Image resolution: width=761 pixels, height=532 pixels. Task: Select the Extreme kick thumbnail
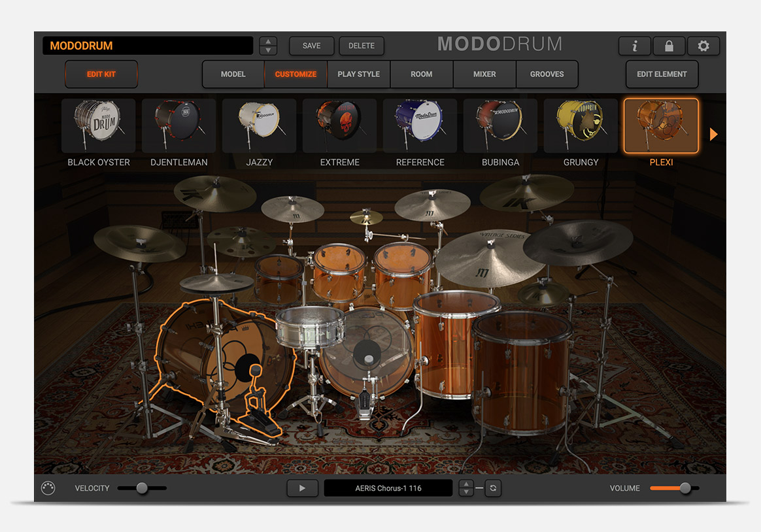click(340, 125)
